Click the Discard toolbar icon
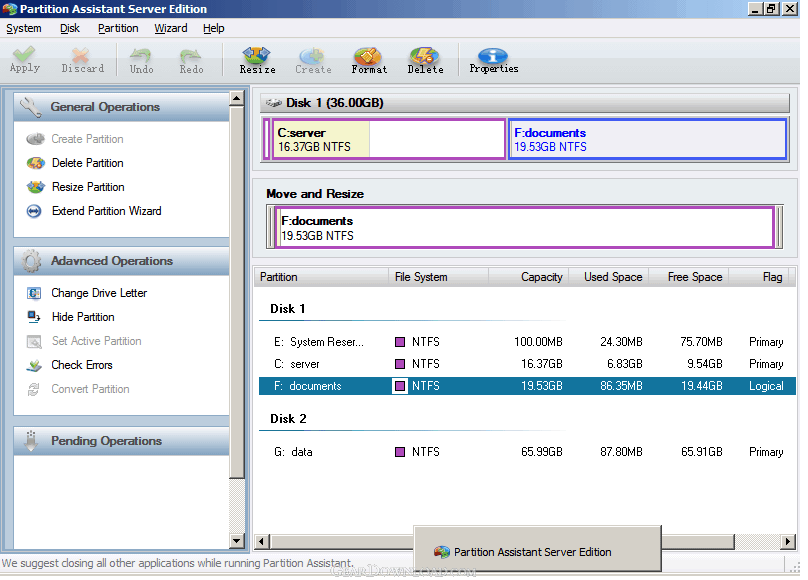Image resolution: width=808 pixels, height=580 pixels. pyautogui.click(x=80, y=55)
